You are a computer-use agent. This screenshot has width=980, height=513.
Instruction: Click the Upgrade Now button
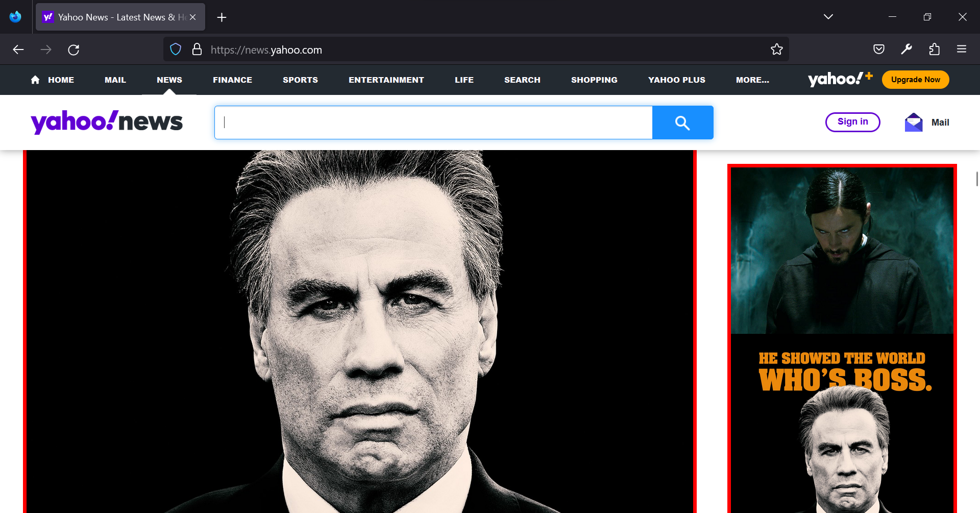pyautogui.click(x=915, y=80)
